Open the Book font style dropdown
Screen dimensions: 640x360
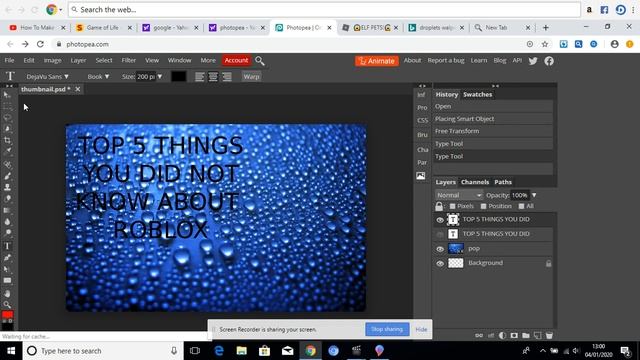[x=98, y=76]
